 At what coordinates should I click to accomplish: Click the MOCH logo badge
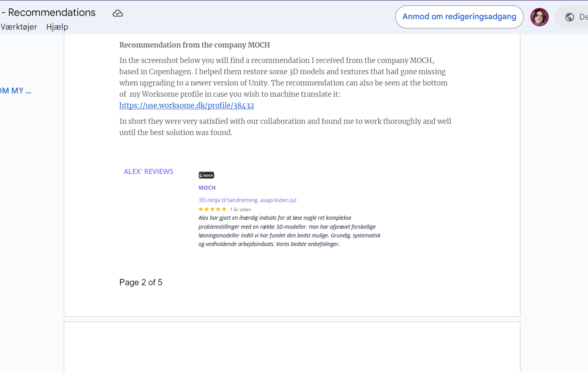pos(206,176)
